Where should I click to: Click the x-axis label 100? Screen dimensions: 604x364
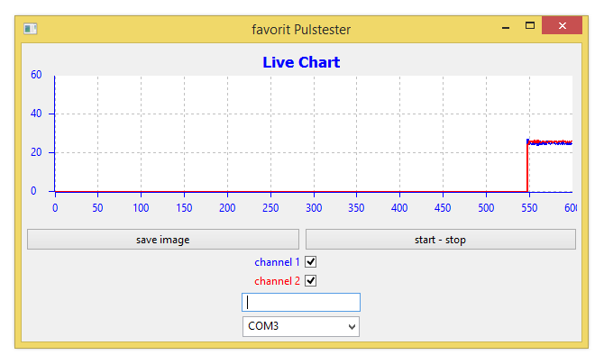pos(141,208)
